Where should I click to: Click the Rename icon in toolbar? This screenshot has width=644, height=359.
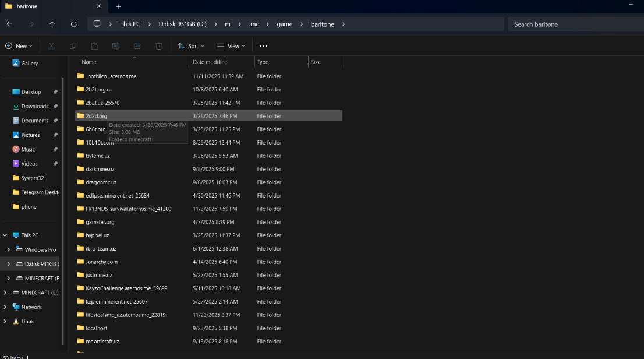coord(116,46)
